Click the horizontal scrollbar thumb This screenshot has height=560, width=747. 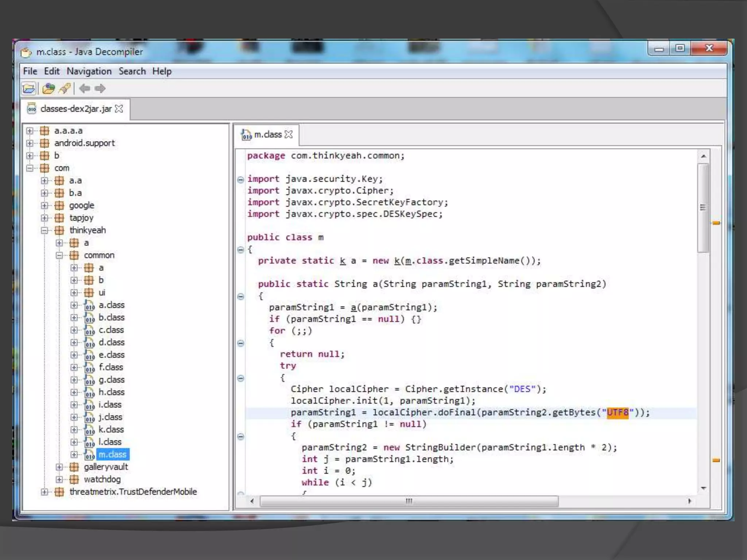pyautogui.click(x=409, y=501)
